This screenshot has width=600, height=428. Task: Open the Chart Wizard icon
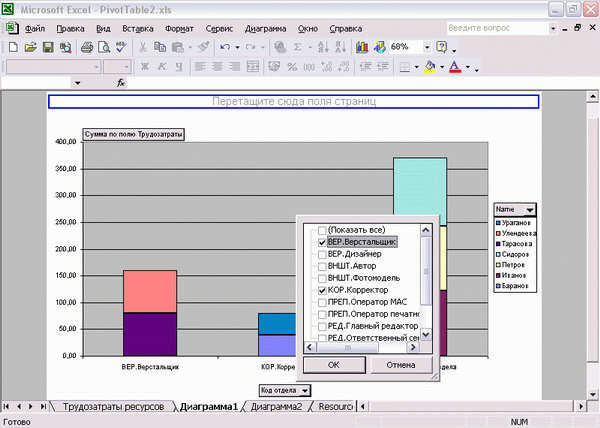tap(362, 47)
